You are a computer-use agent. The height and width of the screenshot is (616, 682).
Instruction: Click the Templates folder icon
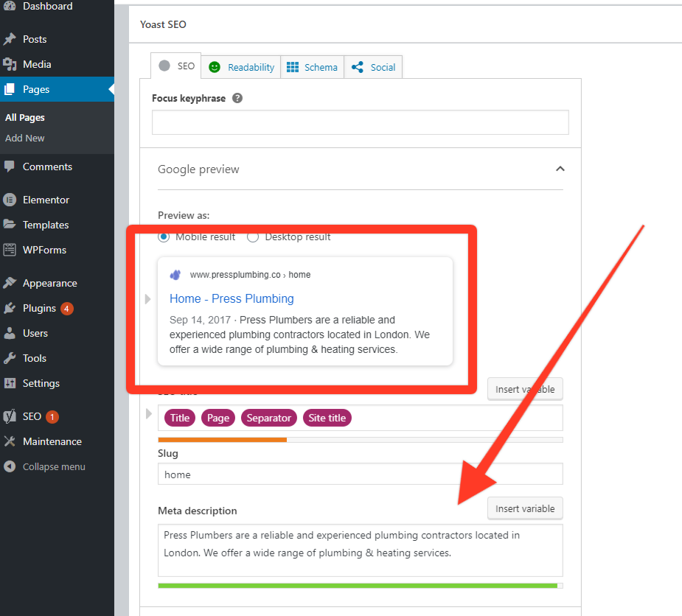point(10,224)
